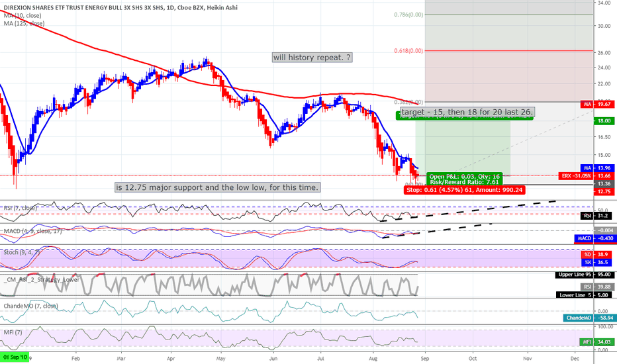Viewport: 617px width, 364px height.
Task: Select the 'will history repeat. ?' note
Action: (x=312, y=58)
